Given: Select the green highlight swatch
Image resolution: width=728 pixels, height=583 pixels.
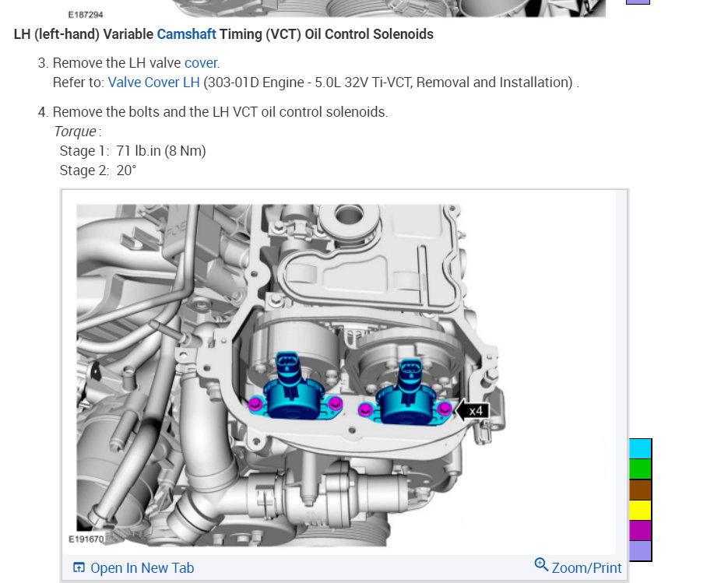Looking at the screenshot, I should [640, 469].
